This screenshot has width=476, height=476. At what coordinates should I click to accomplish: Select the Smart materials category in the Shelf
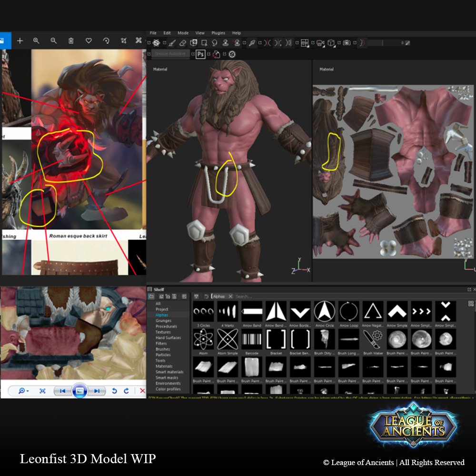coord(170,372)
